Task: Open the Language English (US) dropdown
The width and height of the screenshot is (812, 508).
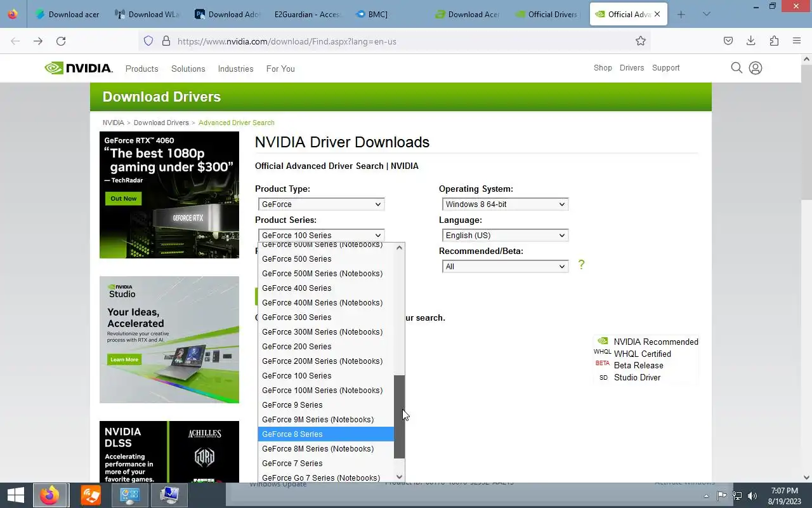Action: [505, 235]
